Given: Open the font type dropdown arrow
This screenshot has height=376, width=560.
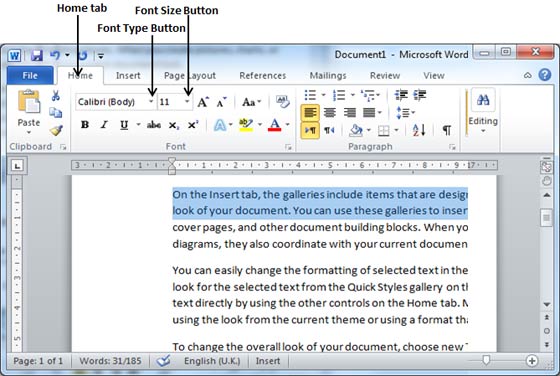Looking at the screenshot, I should click(151, 102).
